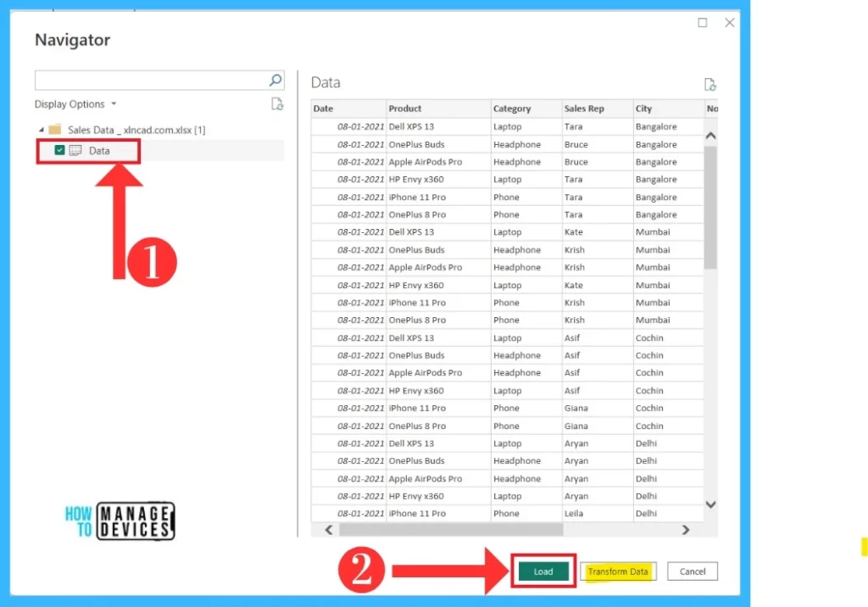Click Delhi cell in Aryan's HP Envy x360 row
This screenshot has height=607, width=868.
pyautogui.click(x=668, y=496)
